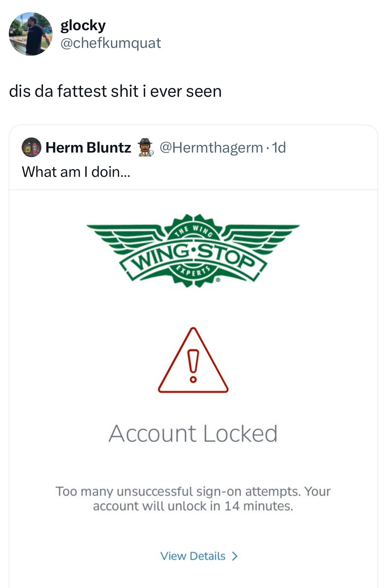Click the "dis da fattest" tweet text
Image resolution: width=387 pixels, height=588 pixels.
[115, 91]
